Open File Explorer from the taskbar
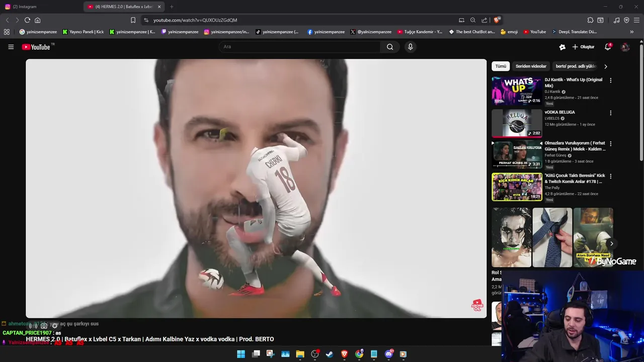644x362 pixels. (x=300, y=354)
